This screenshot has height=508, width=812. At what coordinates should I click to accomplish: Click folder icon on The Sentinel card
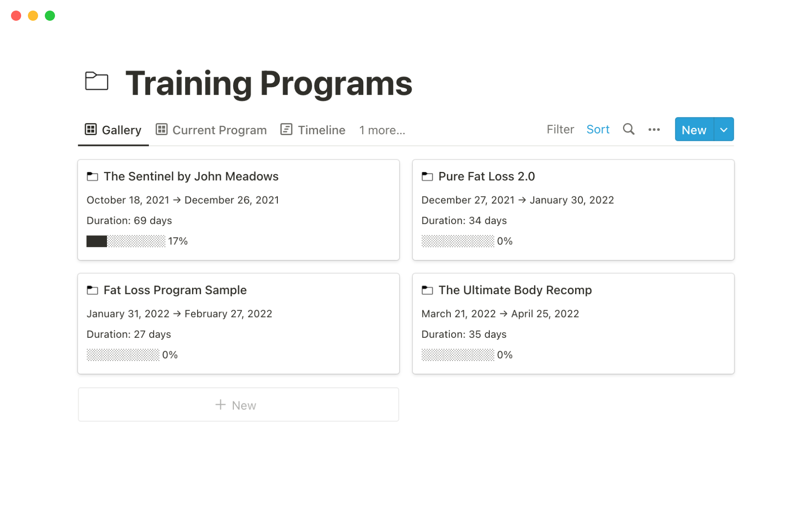92,177
